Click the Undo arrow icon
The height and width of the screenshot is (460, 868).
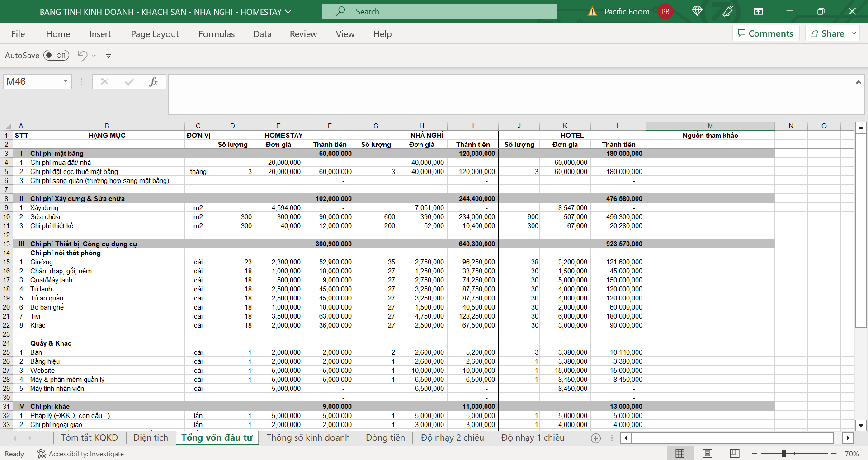[82, 56]
